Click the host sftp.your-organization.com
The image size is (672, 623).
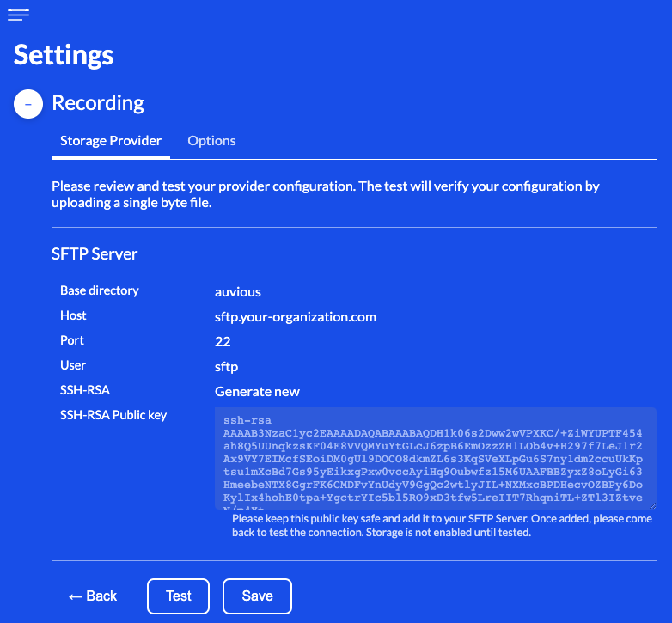296,317
